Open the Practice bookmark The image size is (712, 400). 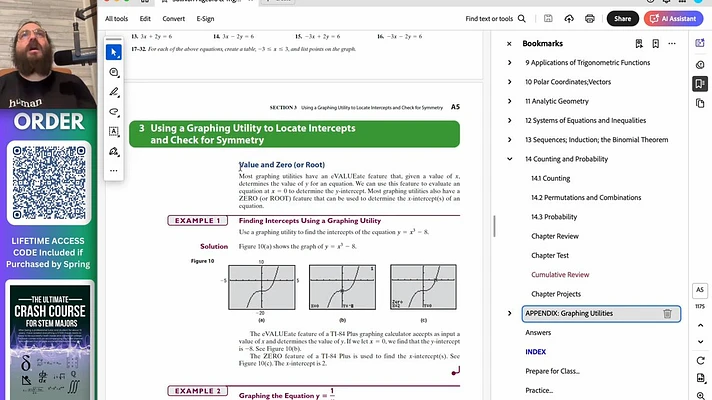pos(539,390)
